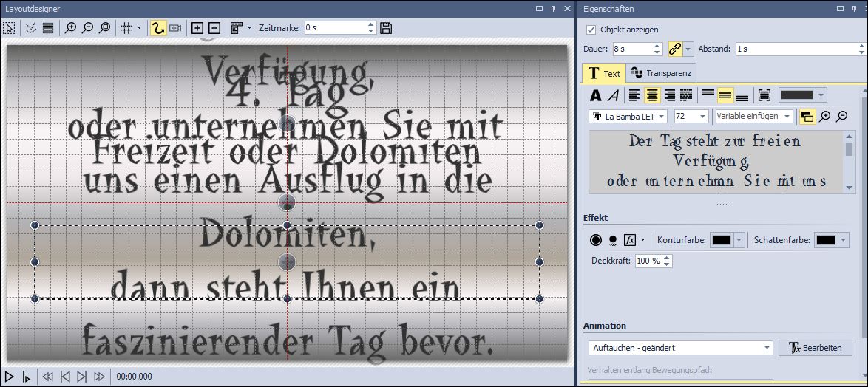
Task: Toggle the text outline circle effect
Action: pos(595,240)
